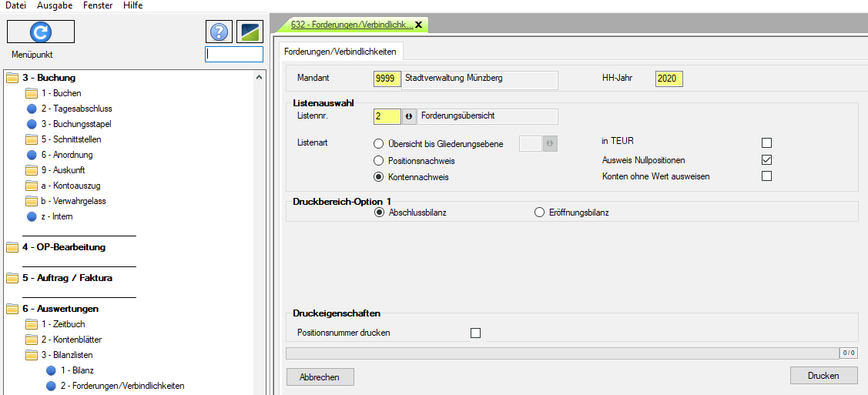The width and height of the screenshot is (868, 395).
Task: Click the blue refresh arrow button
Action: [40, 32]
